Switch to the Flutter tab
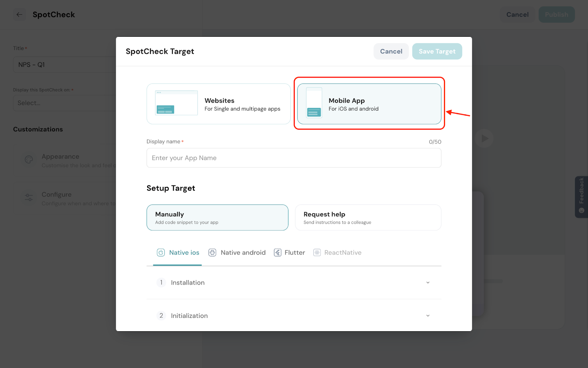Screen dimensions: 588x368 point(294,252)
